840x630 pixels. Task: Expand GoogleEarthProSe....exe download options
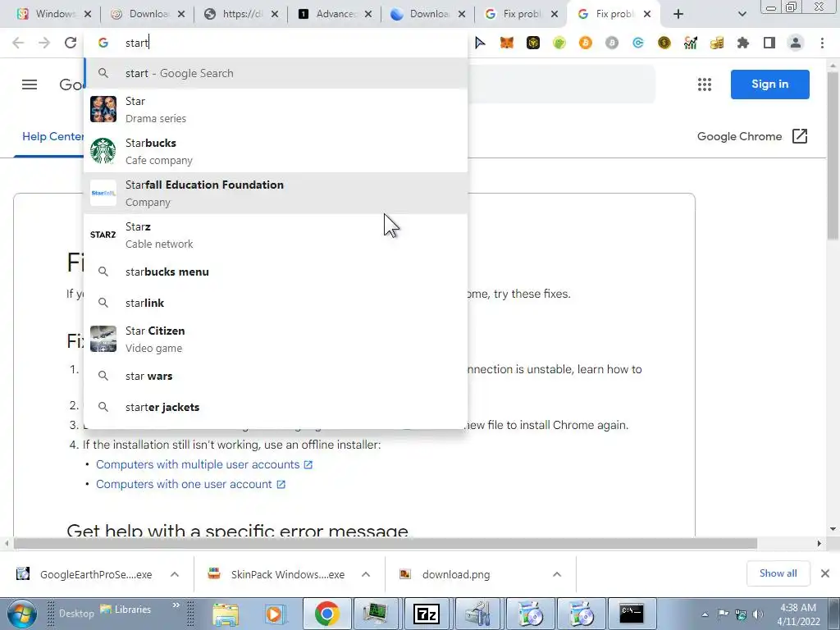click(175, 574)
